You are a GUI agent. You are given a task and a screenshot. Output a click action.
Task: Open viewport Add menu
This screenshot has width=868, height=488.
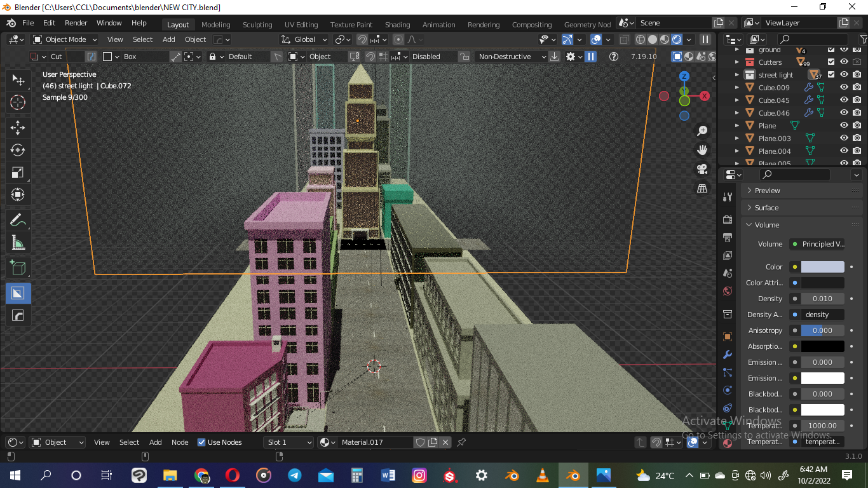click(168, 39)
